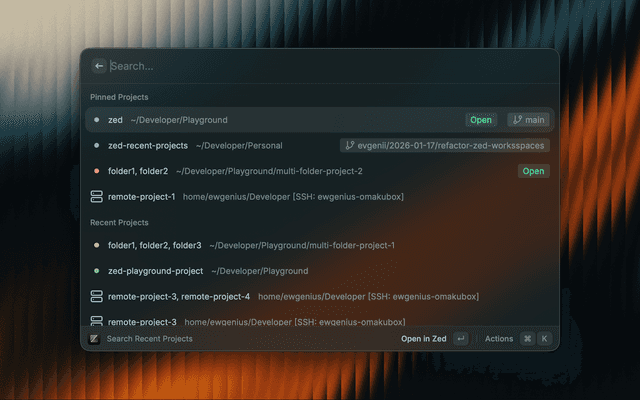Click the Return key icon in footer
640x400 pixels.
[x=460, y=339]
